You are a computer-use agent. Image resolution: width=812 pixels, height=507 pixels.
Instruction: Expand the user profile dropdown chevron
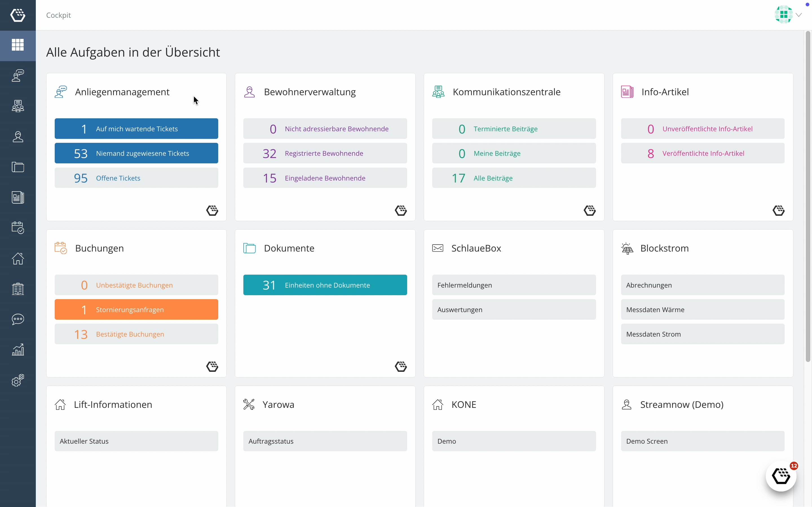(799, 15)
